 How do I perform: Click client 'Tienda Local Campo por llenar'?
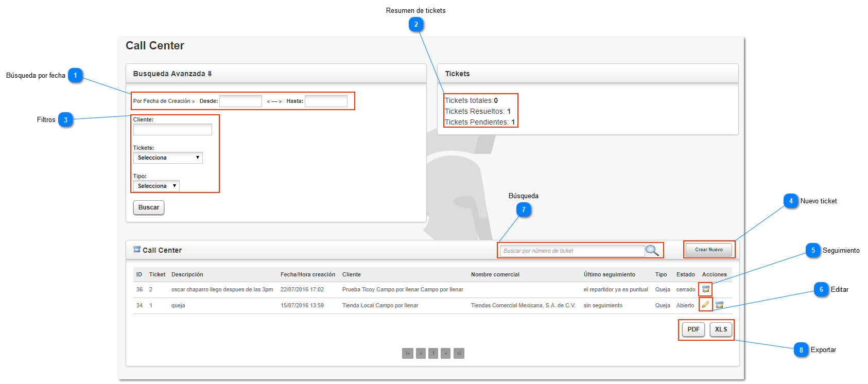point(380,305)
